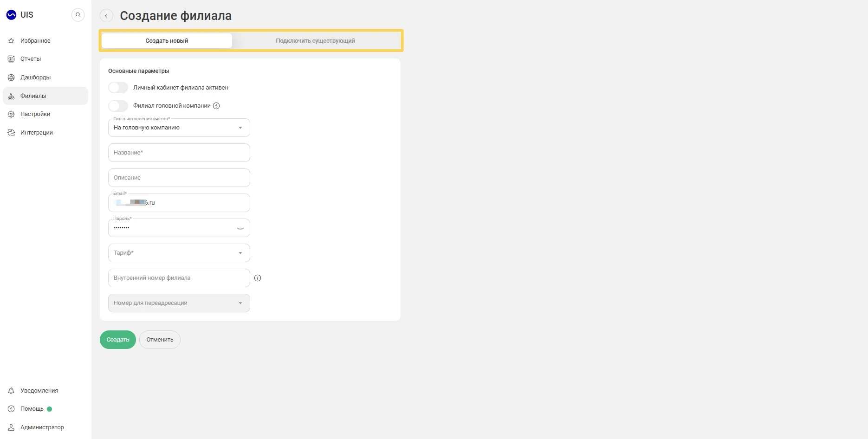Toggle Филиал головной компании switch
This screenshot has width=868, height=439.
point(118,106)
